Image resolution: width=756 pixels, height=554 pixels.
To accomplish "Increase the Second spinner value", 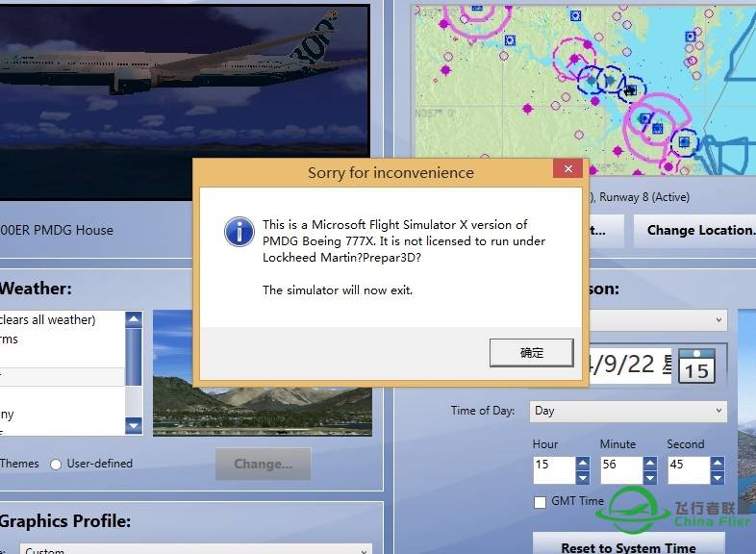I will 717,464.
